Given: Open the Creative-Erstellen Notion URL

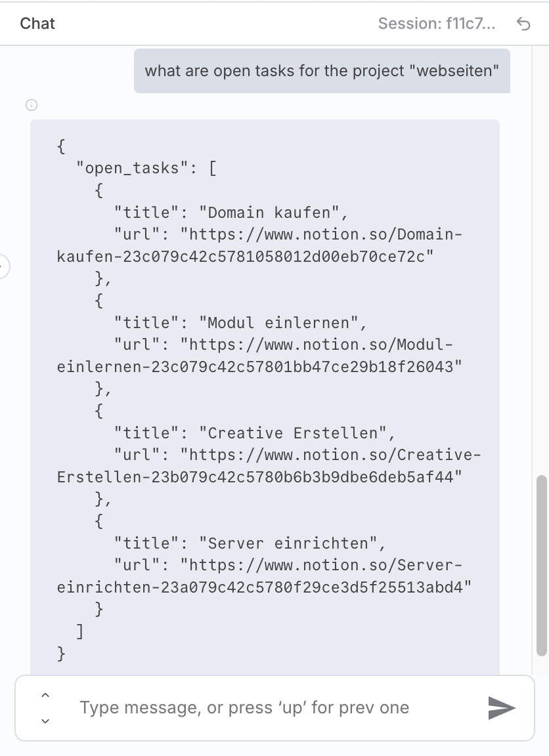Looking at the screenshot, I should coord(269,466).
